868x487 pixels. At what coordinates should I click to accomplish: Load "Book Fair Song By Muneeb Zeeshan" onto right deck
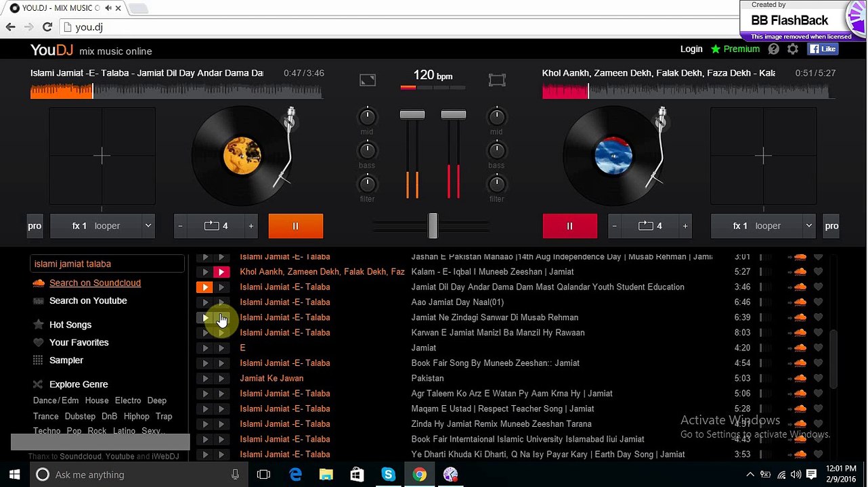click(221, 363)
